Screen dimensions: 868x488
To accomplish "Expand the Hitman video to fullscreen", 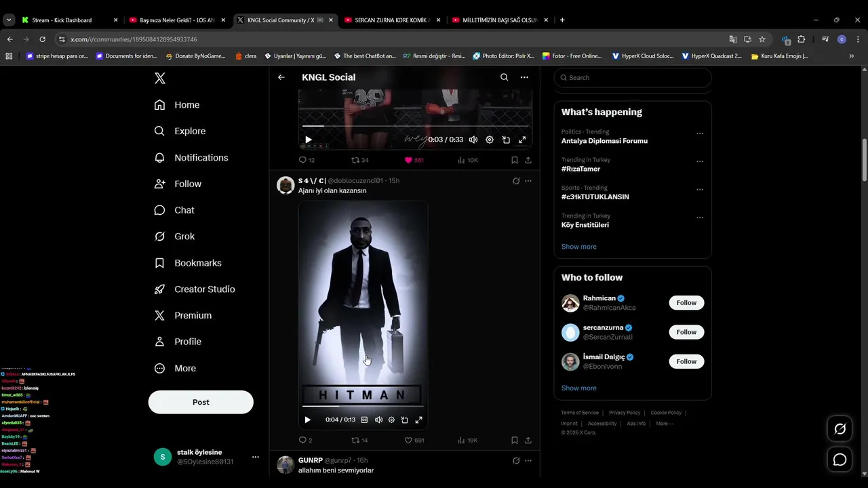I will (x=418, y=420).
